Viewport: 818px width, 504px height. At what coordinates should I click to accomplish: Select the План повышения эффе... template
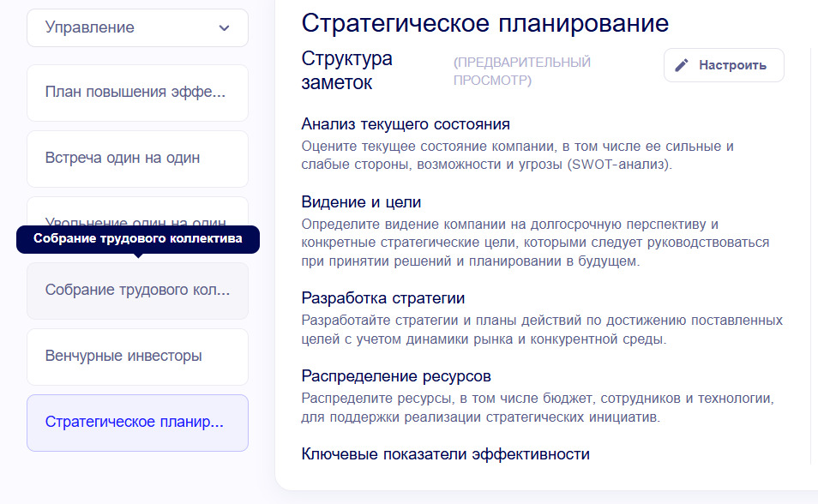pos(137,93)
